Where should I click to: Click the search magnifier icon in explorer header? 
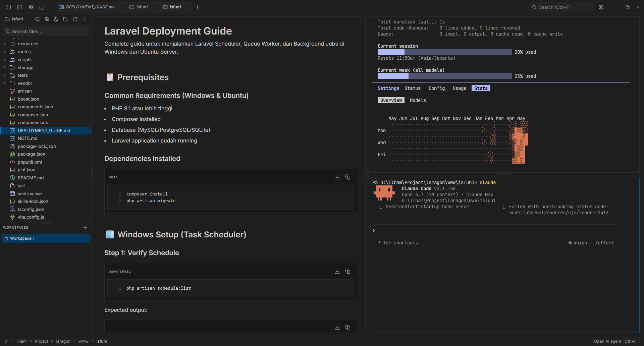click(38, 19)
